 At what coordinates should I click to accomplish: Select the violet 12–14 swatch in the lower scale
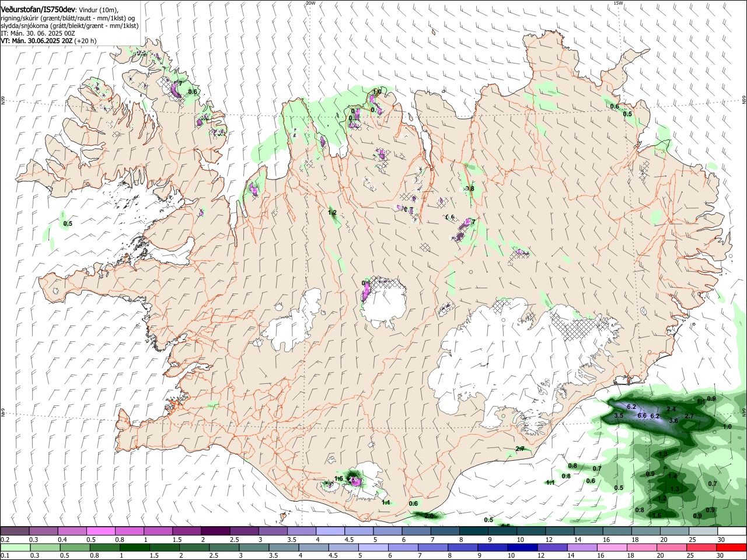[553, 547]
